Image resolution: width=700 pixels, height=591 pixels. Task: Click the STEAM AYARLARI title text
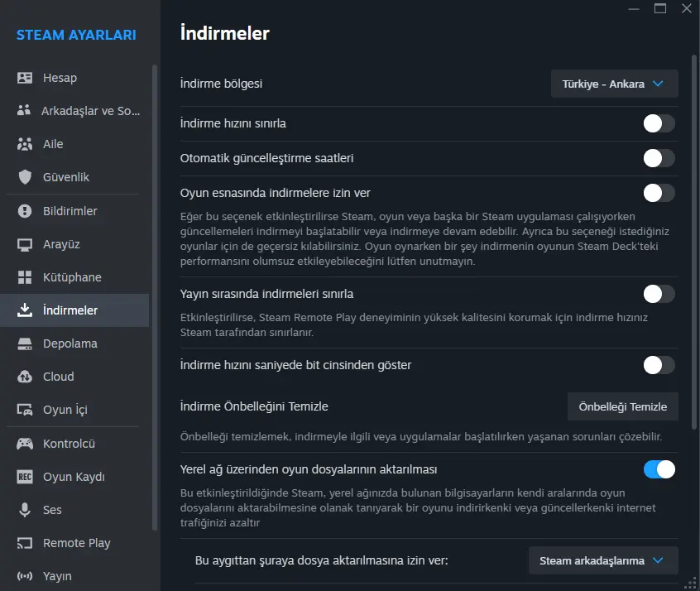(x=76, y=35)
